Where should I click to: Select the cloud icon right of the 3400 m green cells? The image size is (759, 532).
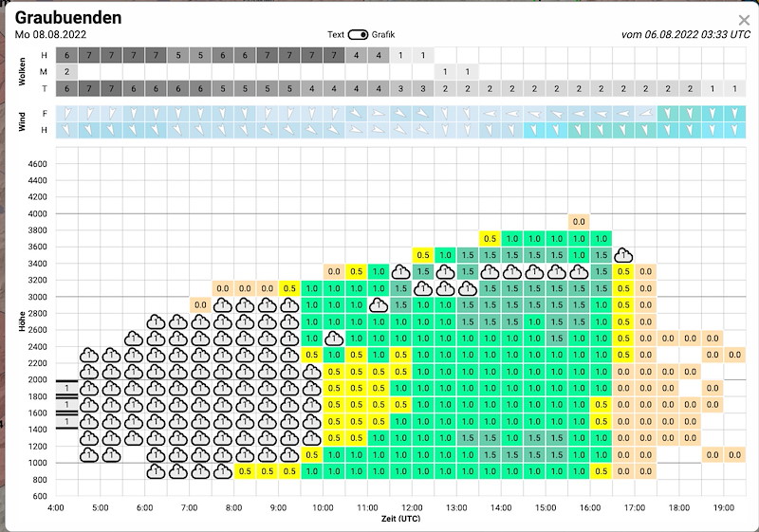pyautogui.click(x=623, y=255)
